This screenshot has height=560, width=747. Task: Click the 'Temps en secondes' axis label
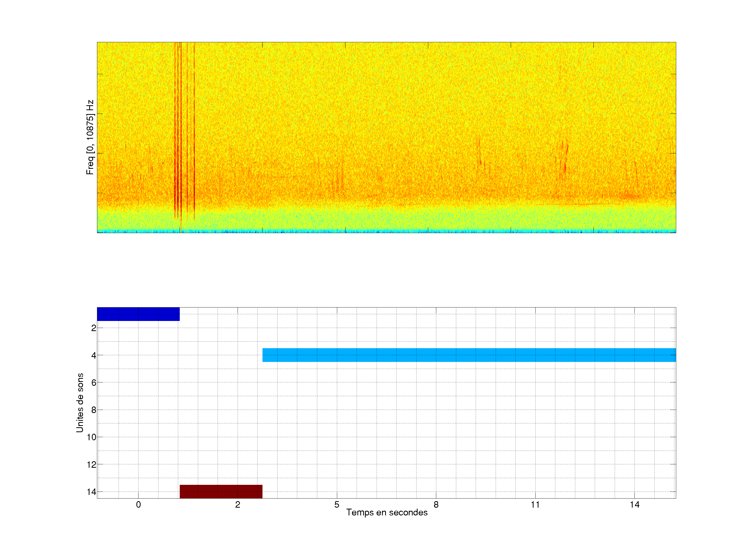click(387, 512)
